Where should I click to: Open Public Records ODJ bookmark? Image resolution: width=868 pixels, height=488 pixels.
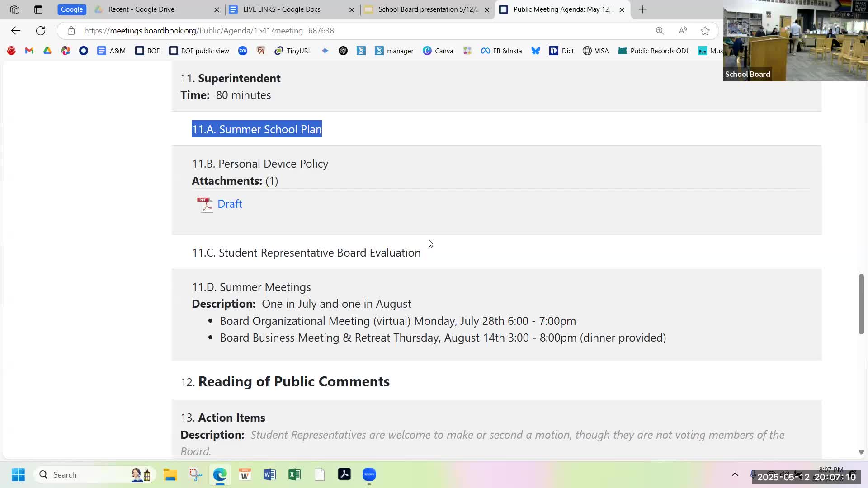click(653, 51)
